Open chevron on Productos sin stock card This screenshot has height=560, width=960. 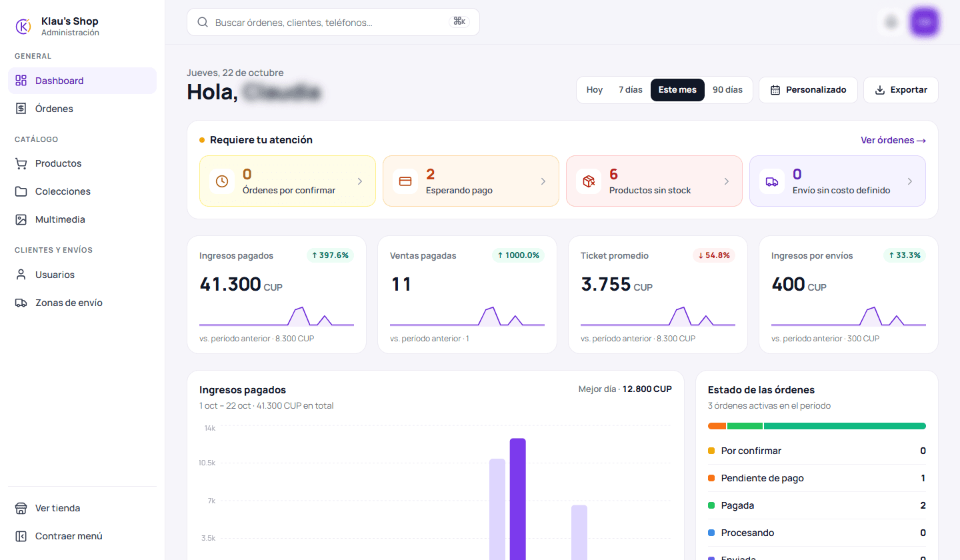727,181
